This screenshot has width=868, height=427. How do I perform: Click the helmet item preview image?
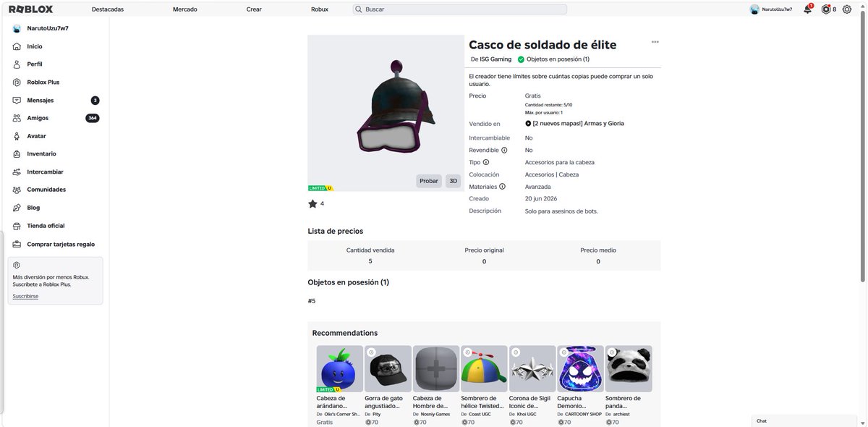(x=386, y=114)
